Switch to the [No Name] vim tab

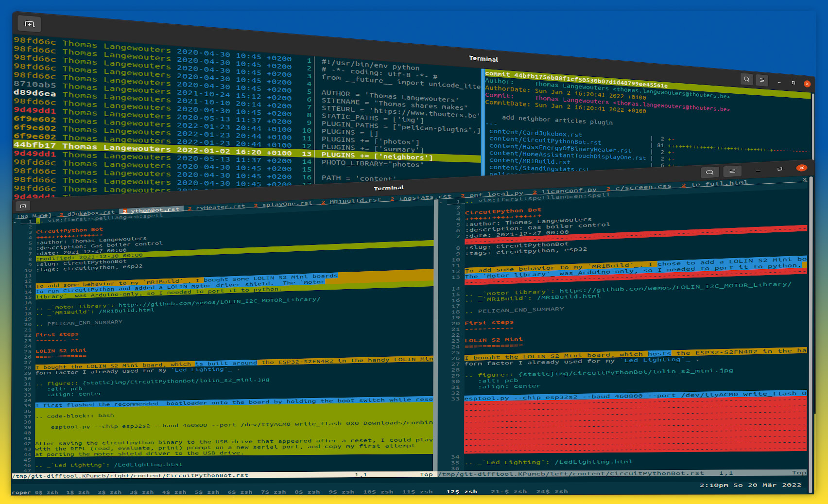coord(34,216)
